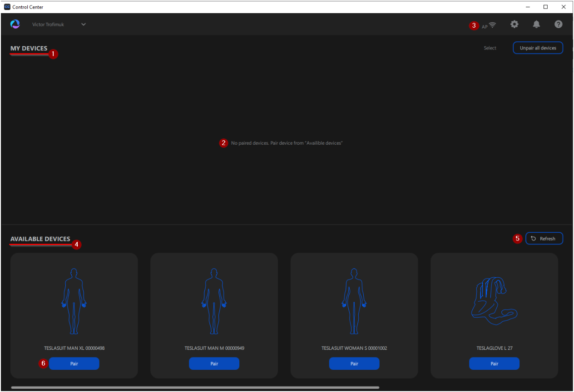Click the Teslasuit logo icon
574x392 pixels.
click(x=15, y=24)
